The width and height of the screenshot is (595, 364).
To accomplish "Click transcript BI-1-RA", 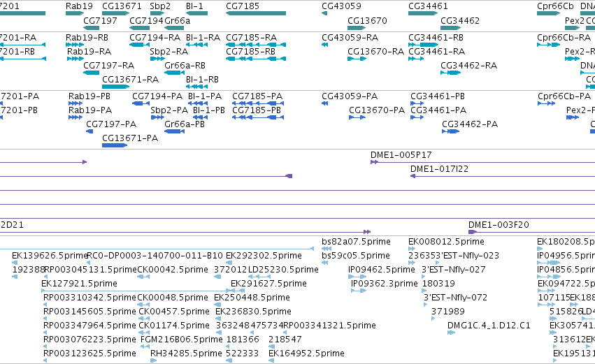I will [x=203, y=38].
